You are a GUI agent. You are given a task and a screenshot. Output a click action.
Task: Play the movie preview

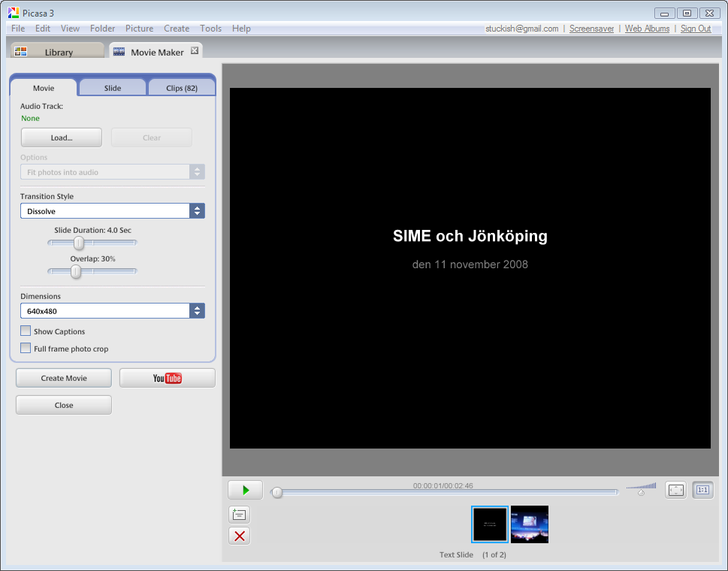point(245,490)
